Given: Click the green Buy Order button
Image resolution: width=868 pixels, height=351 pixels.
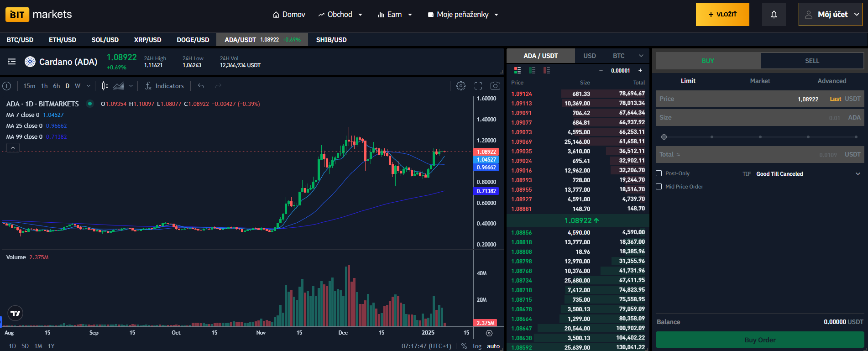Looking at the screenshot, I should (x=760, y=340).
